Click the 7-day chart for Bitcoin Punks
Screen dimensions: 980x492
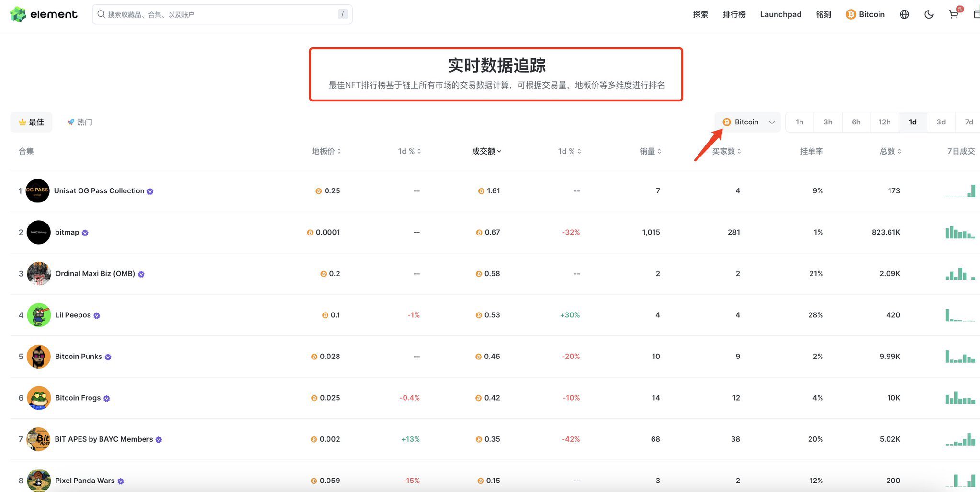(x=960, y=357)
